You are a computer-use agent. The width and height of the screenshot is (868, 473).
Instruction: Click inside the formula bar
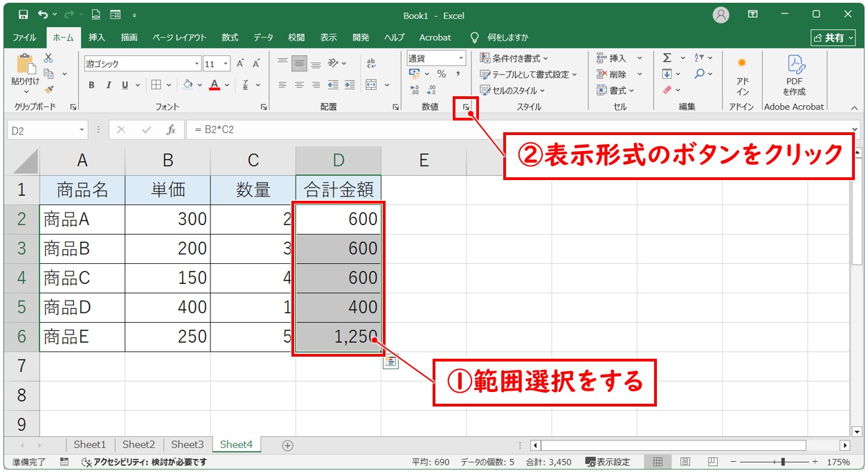coord(277,130)
